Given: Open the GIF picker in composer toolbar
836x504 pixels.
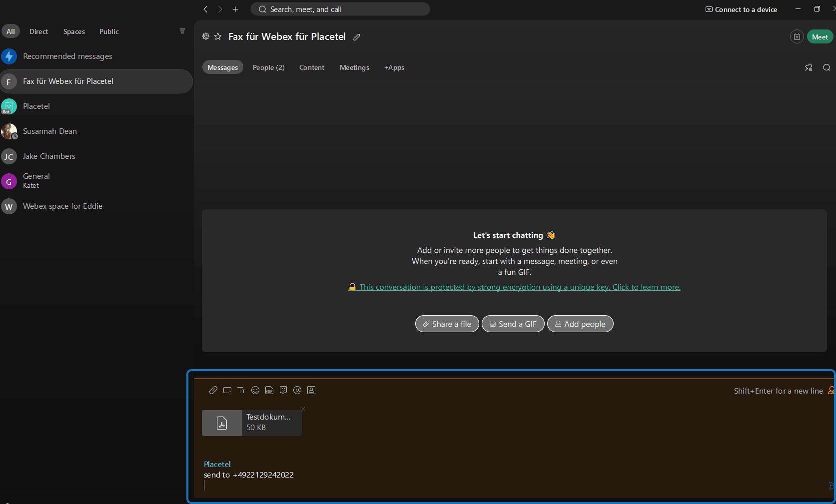Looking at the screenshot, I should (x=269, y=390).
